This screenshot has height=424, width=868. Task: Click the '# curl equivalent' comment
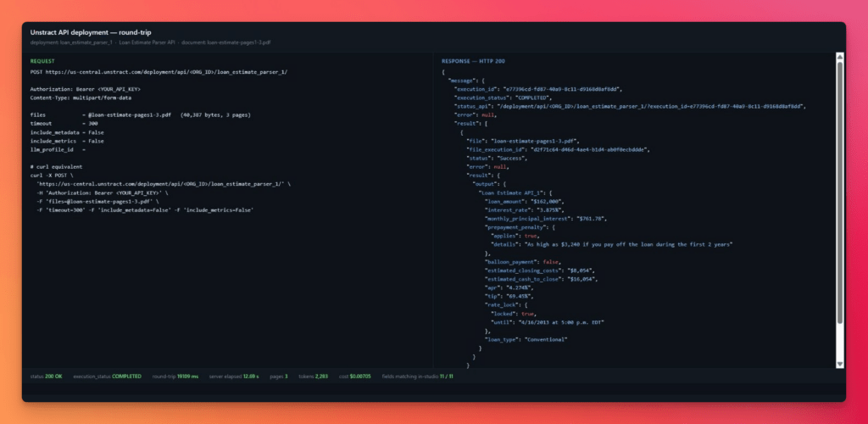57,166
